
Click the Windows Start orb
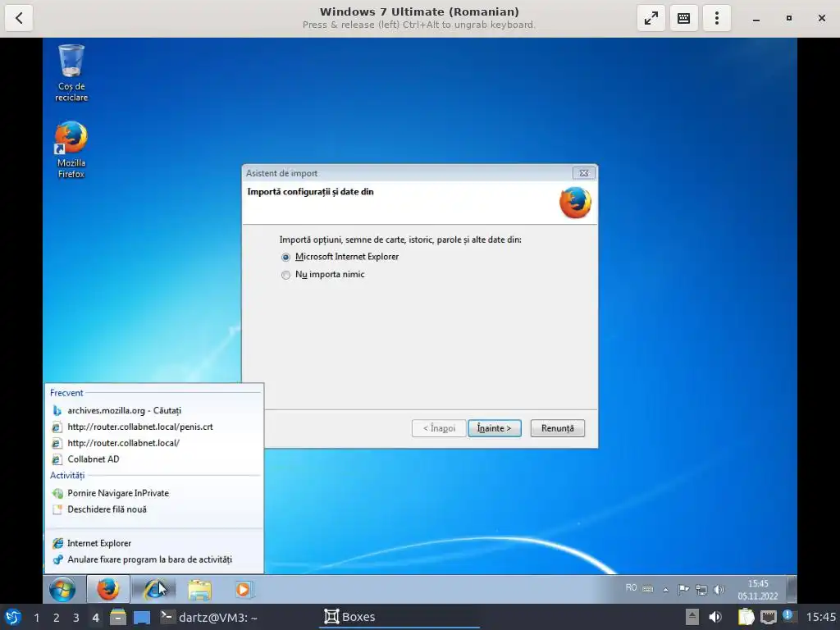62,589
